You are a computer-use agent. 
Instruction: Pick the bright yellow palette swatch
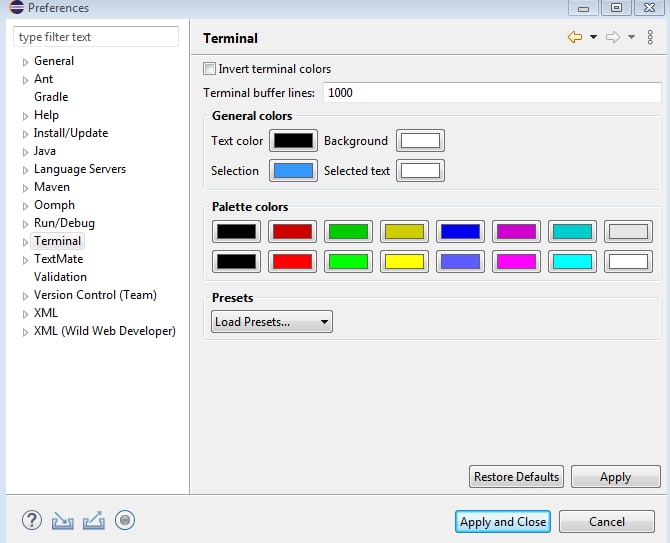click(404, 261)
